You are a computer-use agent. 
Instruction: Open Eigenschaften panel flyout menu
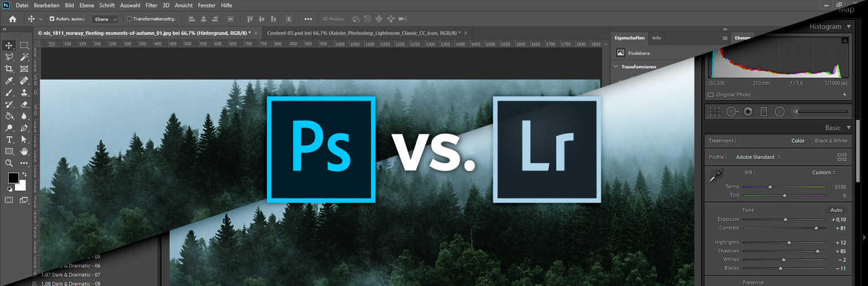click(x=725, y=38)
